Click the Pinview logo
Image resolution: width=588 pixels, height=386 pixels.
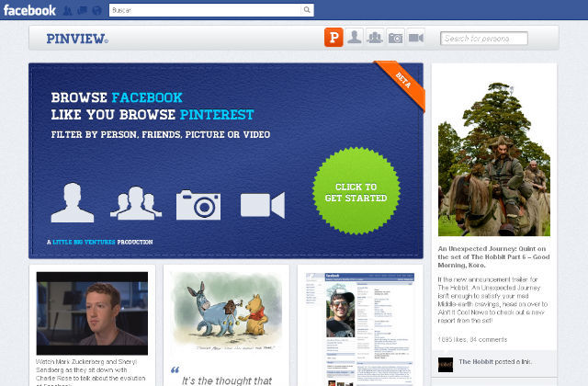[77, 39]
